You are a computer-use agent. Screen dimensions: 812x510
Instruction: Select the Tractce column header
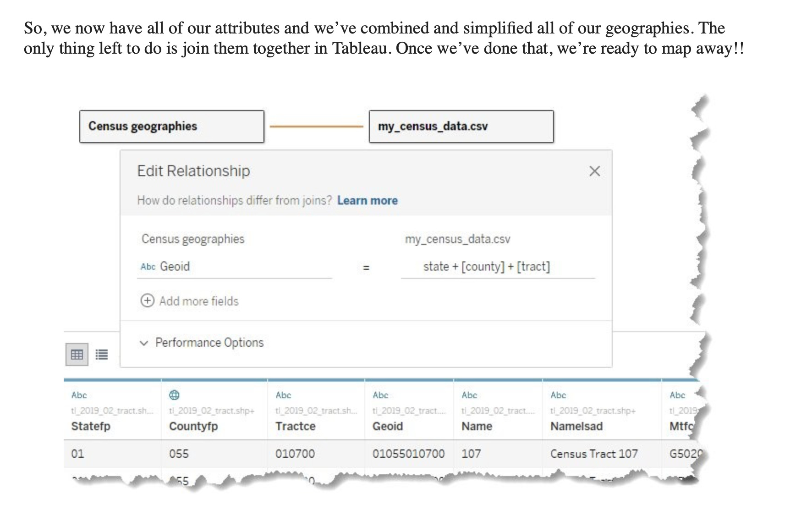[x=296, y=426]
